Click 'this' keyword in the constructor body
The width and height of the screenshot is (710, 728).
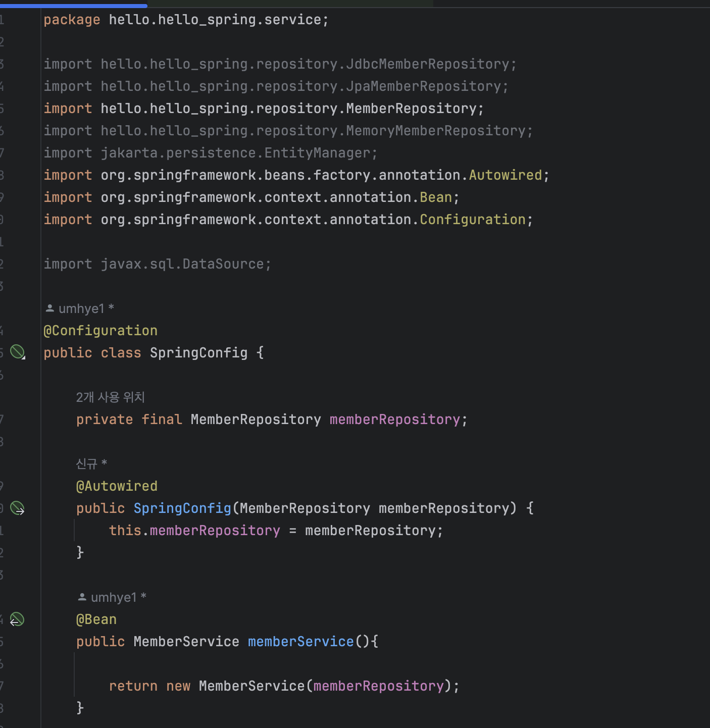125,531
